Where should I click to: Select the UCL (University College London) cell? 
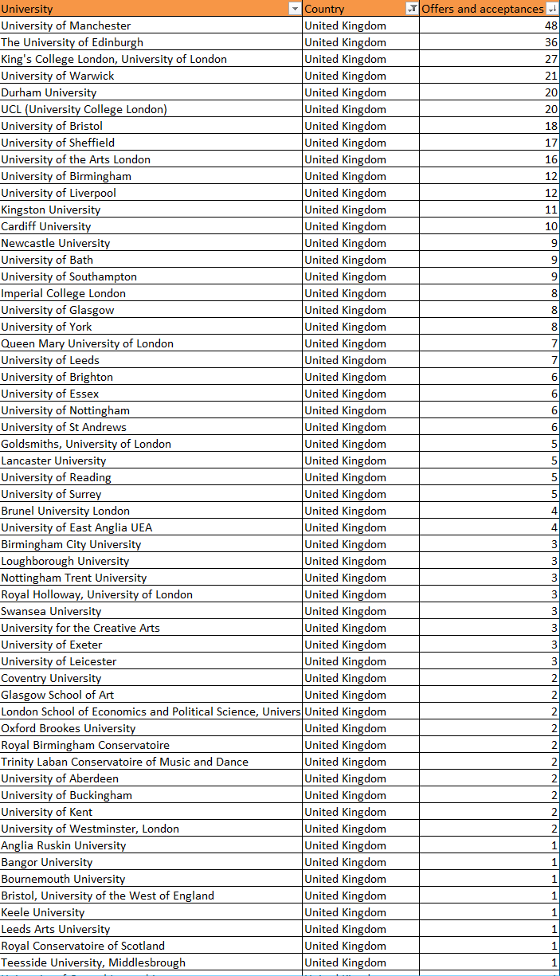151,109
